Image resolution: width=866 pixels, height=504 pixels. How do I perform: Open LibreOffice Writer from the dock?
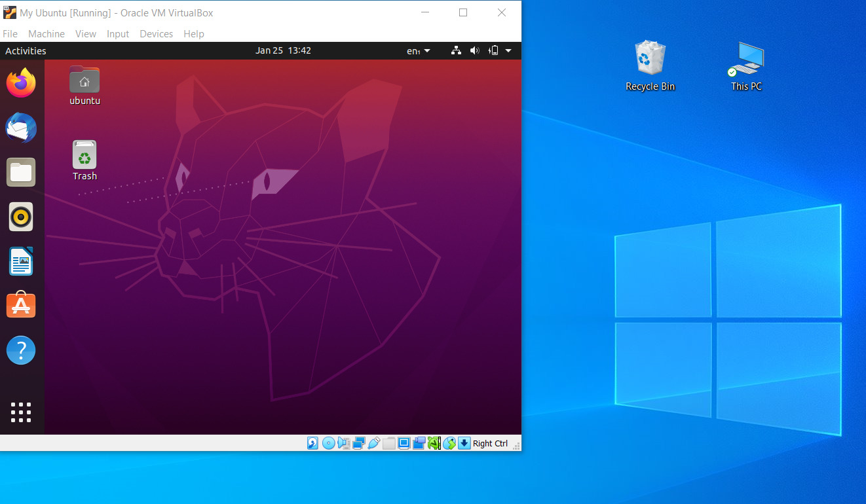pyautogui.click(x=21, y=261)
